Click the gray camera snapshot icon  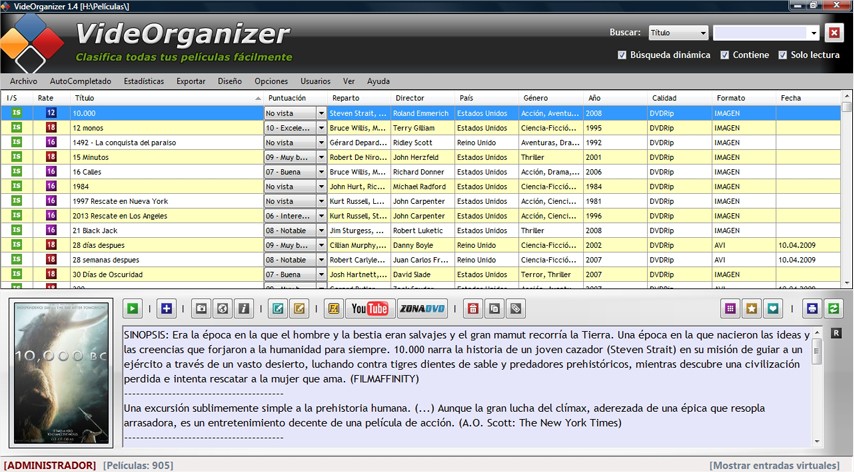coord(201,309)
